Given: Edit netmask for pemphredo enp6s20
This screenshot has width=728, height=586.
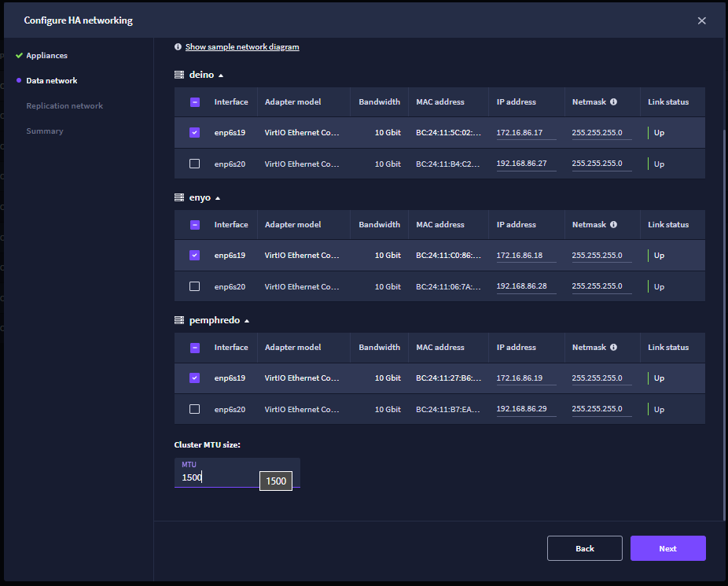Looking at the screenshot, I should point(601,409).
